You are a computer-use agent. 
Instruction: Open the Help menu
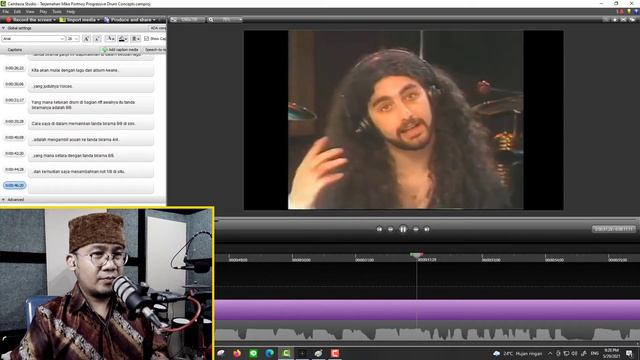coord(71,12)
